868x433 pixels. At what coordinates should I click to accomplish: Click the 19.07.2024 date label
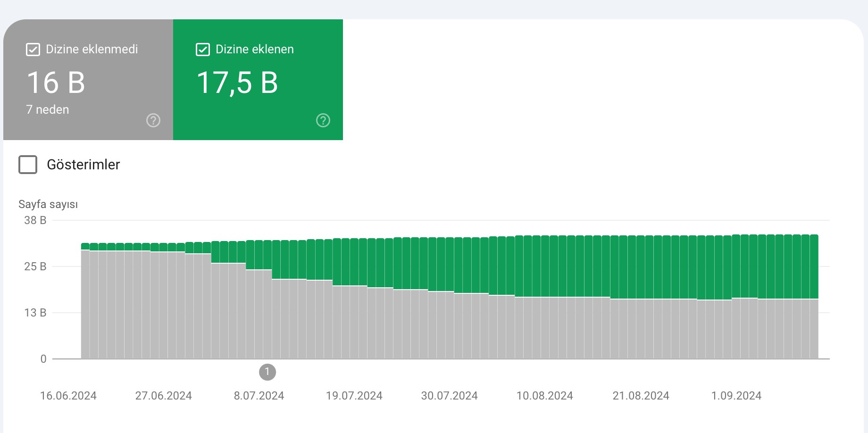354,396
